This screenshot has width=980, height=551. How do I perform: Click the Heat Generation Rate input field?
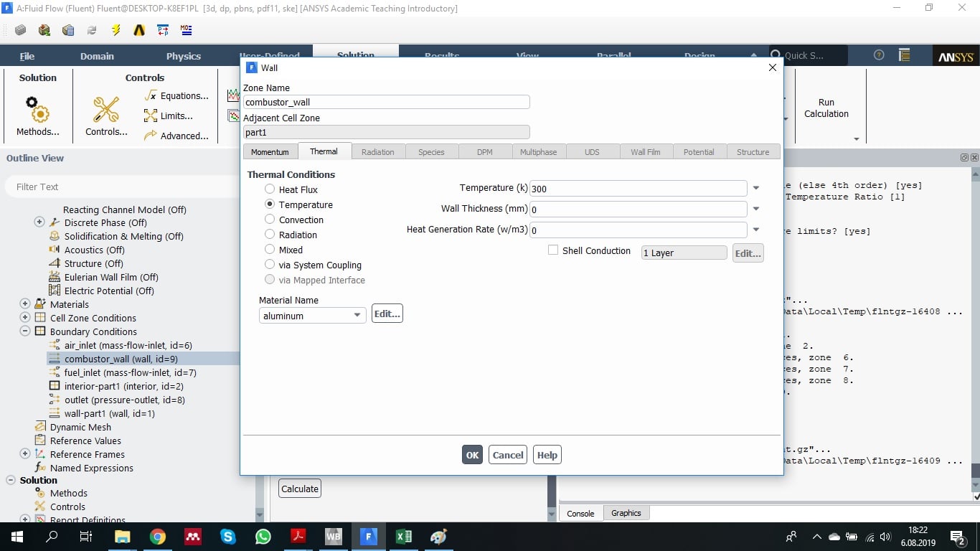tap(639, 230)
